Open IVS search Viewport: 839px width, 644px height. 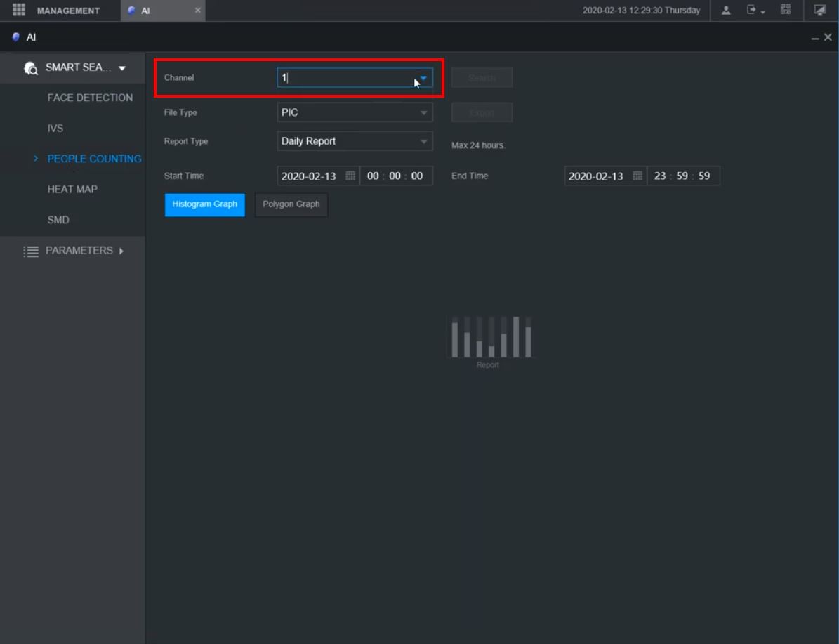[x=55, y=128]
